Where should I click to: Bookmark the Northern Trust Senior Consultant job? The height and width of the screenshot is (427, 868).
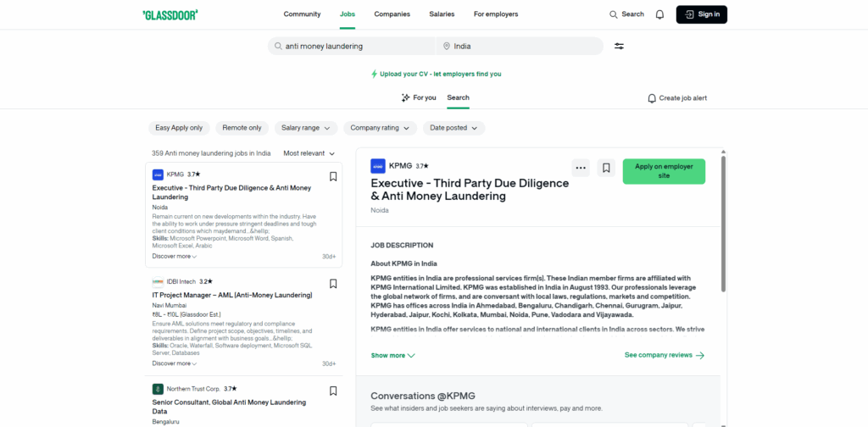(x=333, y=391)
